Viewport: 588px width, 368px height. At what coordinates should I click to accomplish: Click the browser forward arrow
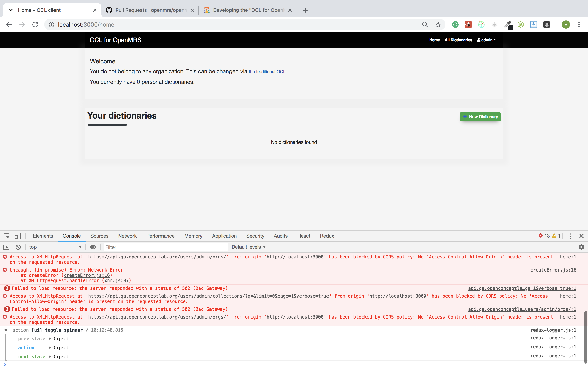22,25
